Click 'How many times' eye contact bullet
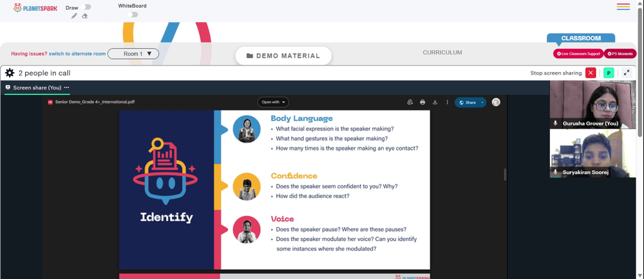644x279 pixels. coord(346,148)
